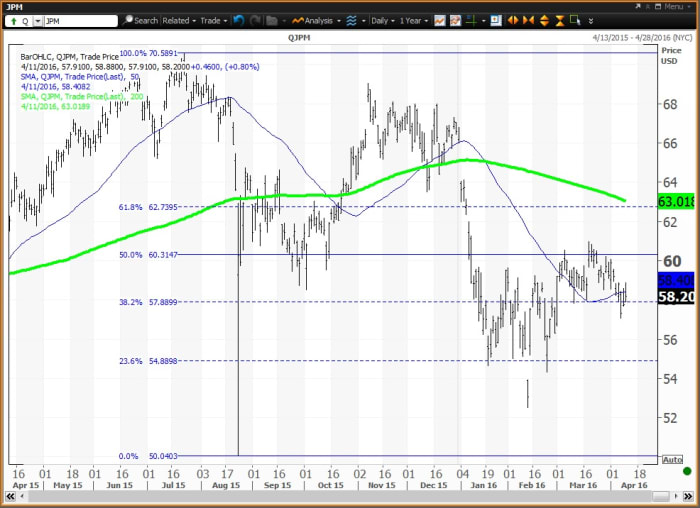This screenshot has width=700, height=508.
Task: Open the Related menu
Action: coord(179,21)
